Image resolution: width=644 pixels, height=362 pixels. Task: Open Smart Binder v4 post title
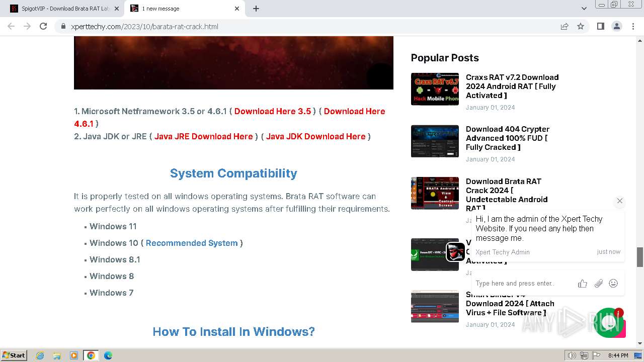coord(510,303)
